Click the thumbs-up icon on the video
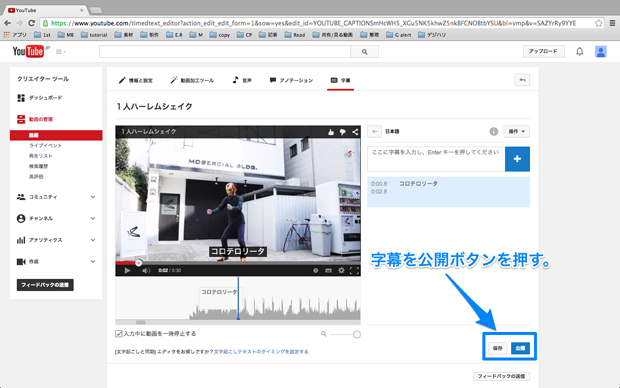The height and width of the screenshot is (388, 620). pyautogui.click(x=331, y=132)
